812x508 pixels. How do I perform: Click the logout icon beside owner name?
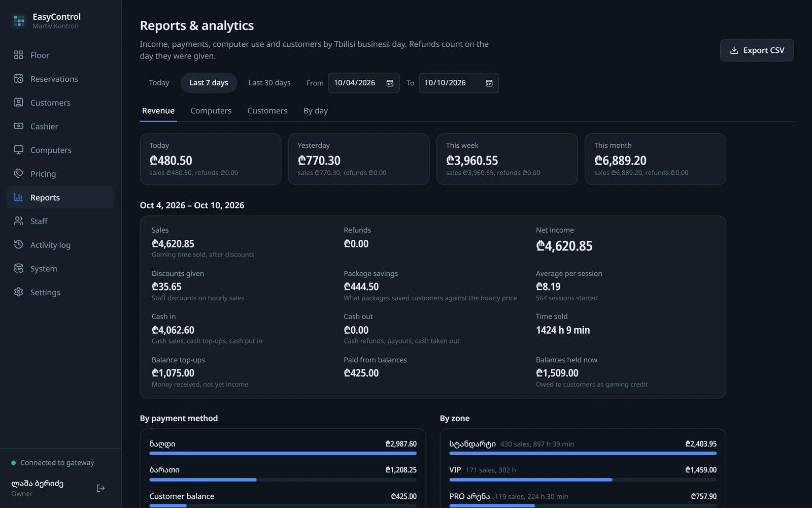coord(101,488)
